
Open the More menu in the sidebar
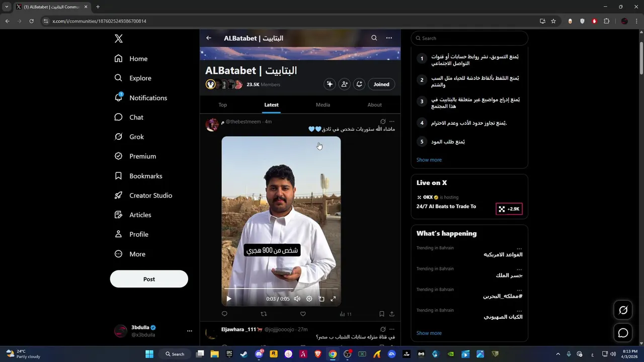pyautogui.click(x=130, y=254)
